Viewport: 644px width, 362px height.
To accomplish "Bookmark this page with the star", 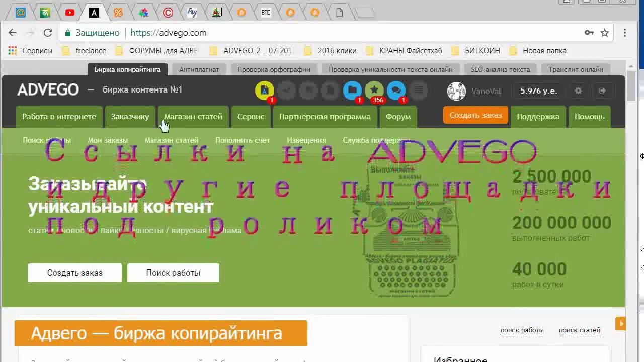I will pyautogui.click(x=605, y=33).
